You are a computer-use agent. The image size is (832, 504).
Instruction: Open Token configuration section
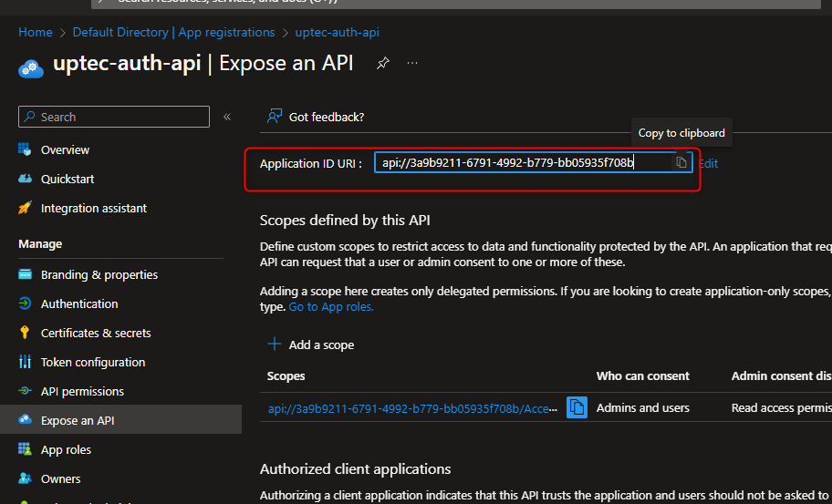pos(92,362)
